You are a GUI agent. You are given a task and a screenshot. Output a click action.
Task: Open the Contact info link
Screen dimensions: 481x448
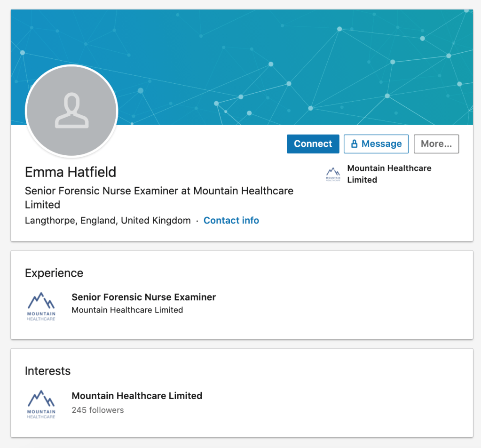tap(231, 220)
